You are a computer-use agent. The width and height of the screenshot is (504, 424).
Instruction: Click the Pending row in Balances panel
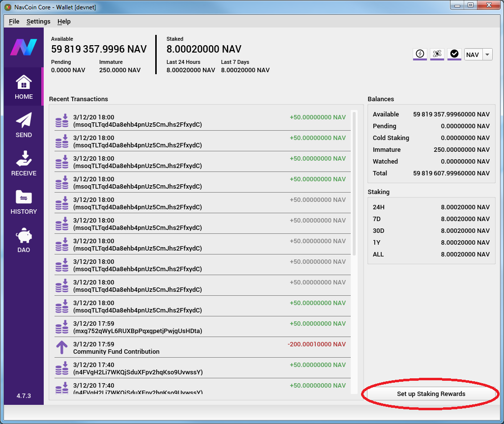[431, 126]
